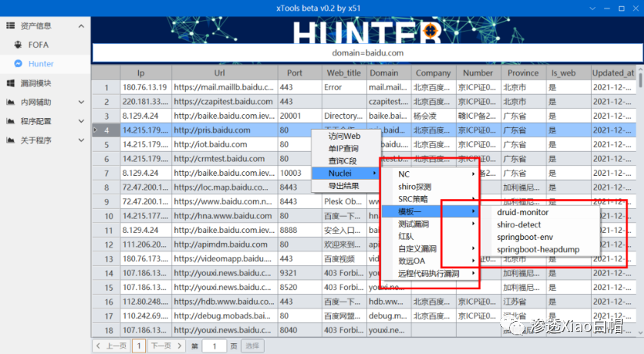Sort by the Updated_at column header

point(614,73)
